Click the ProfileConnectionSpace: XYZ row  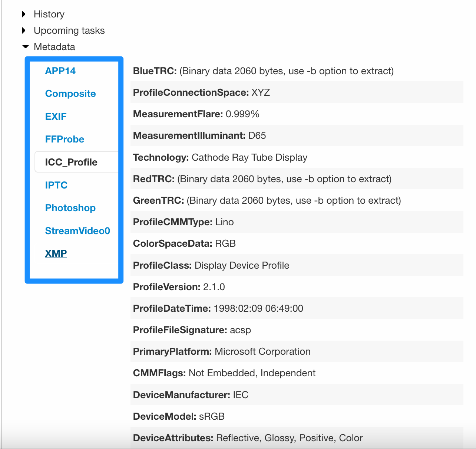pyautogui.click(x=297, y=92)
